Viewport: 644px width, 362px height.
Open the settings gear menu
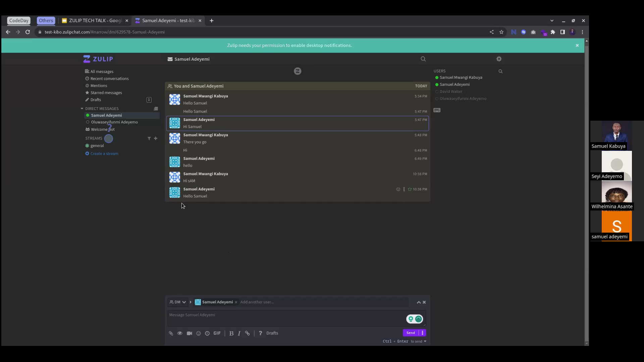pyautogui.click(x=499, y=59)
